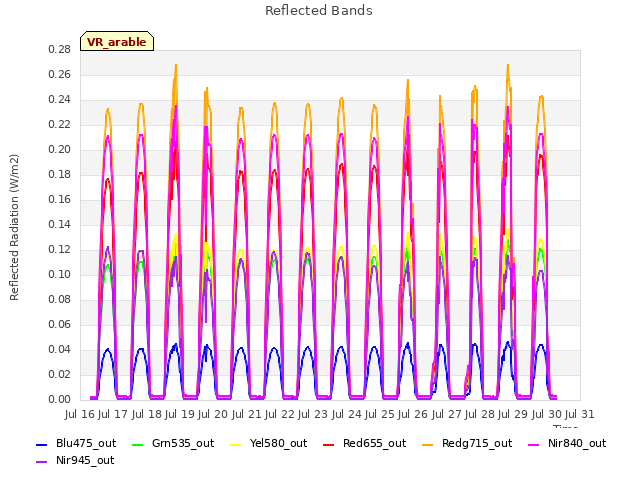Click the 0.28 y-axis tick label
Image resolution: width=640 pixels, height=480 pixels.
(59, 49)
